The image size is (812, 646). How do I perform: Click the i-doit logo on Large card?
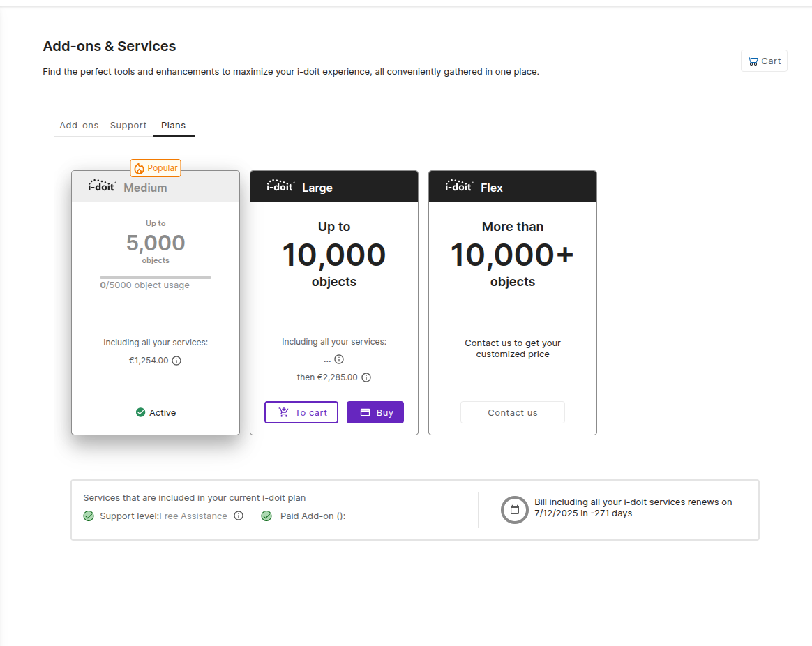280,186
